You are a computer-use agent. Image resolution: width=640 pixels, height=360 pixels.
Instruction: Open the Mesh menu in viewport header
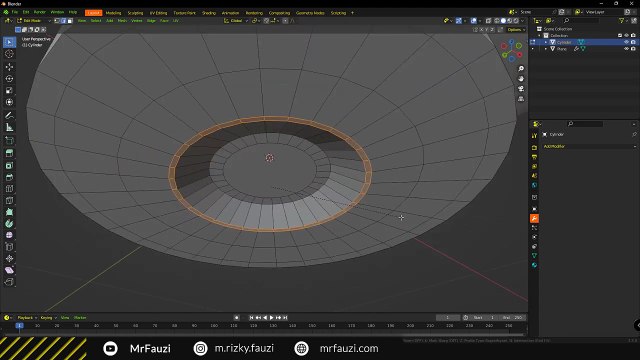(x=122, y=20)
